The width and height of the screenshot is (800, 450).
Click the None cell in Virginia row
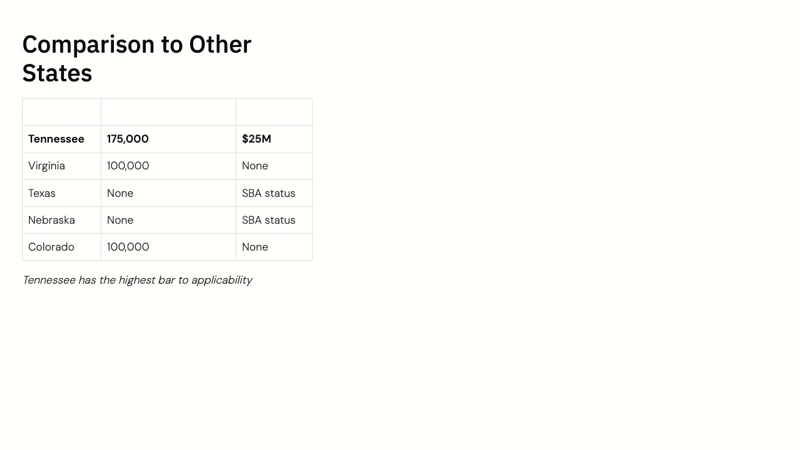(x=255, y=166)
